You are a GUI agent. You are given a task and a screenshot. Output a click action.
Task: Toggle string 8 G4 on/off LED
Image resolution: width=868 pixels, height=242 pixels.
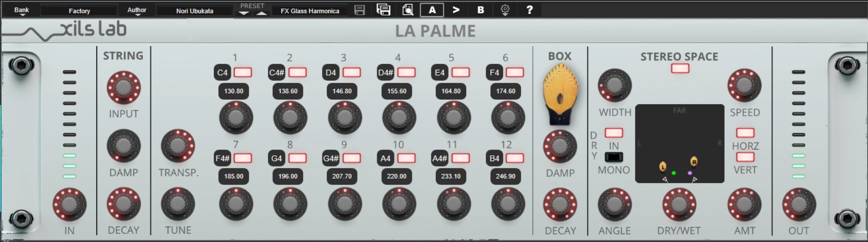point(297,158)
